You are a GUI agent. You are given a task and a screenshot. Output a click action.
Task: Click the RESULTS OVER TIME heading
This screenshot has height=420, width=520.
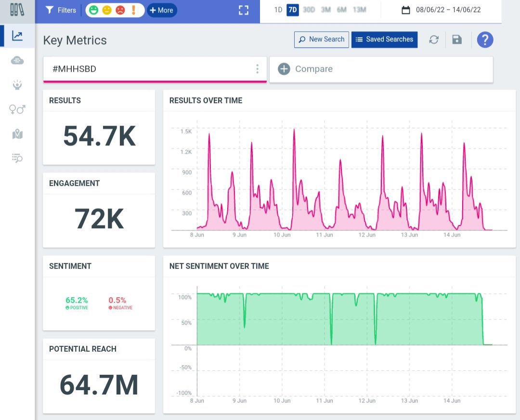click(x=206, y=101)
